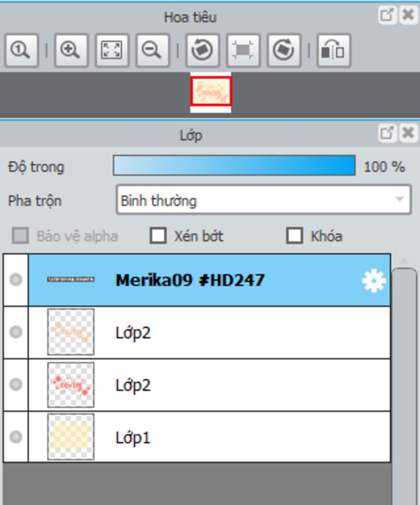Undock the Hoa tiêu panel
Image resolution: width=420 pixels, height=505 pixels.
pos(387,15)
